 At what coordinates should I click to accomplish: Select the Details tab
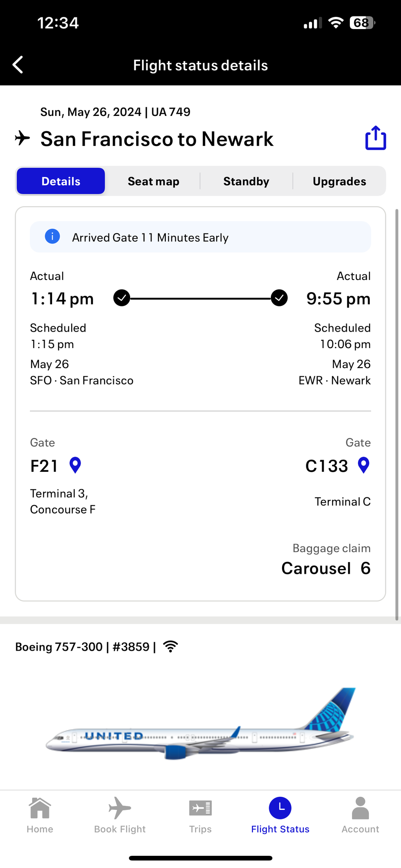point(61,181)
